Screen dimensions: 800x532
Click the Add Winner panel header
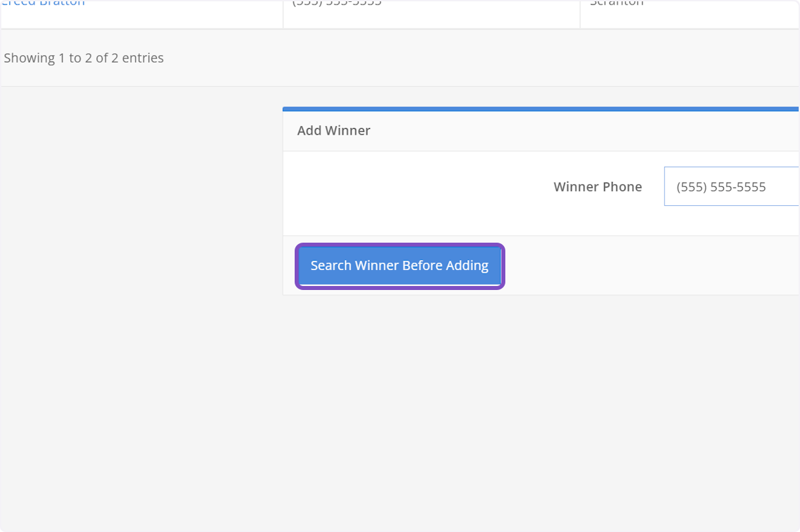[333, 130]
